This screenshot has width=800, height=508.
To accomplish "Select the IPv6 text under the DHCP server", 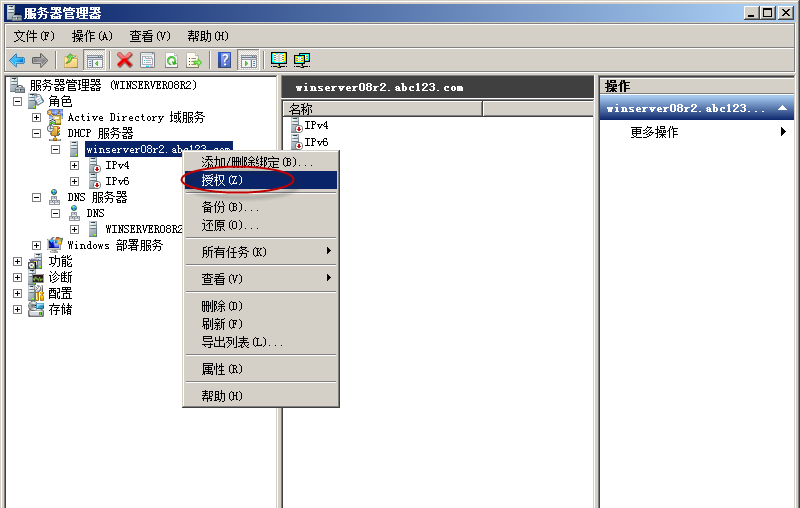I will pos(117,181).
